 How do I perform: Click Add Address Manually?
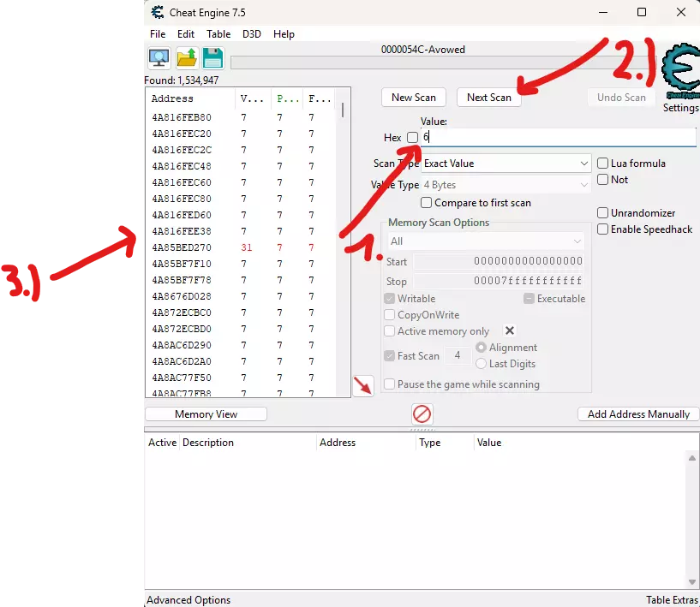[638, 414]
